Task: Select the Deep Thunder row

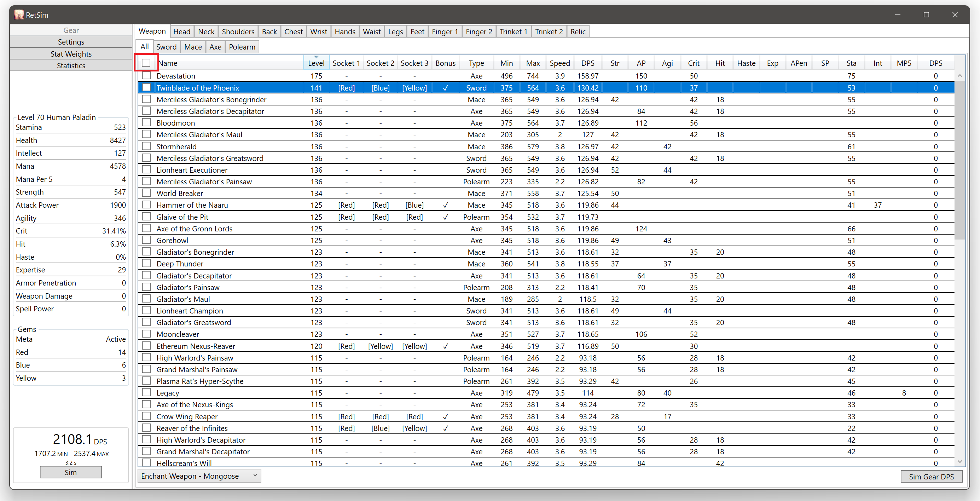Action: pos(546,264)
